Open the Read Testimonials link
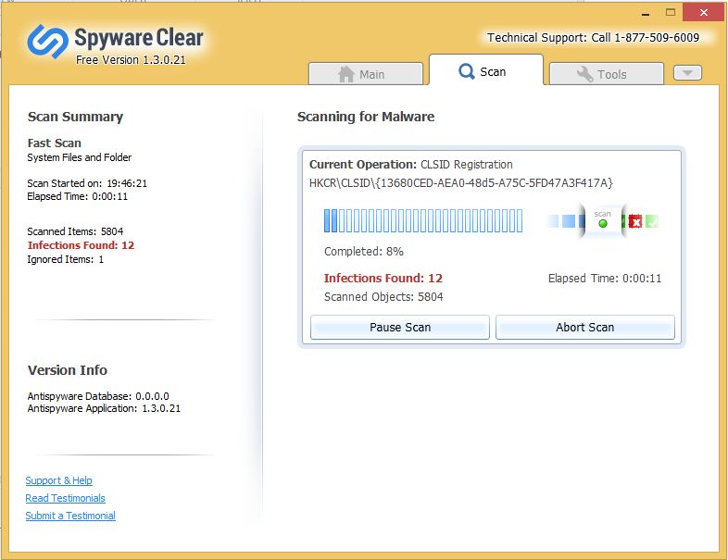The width and height of the screenshot is (728, 560). [66, 498]
